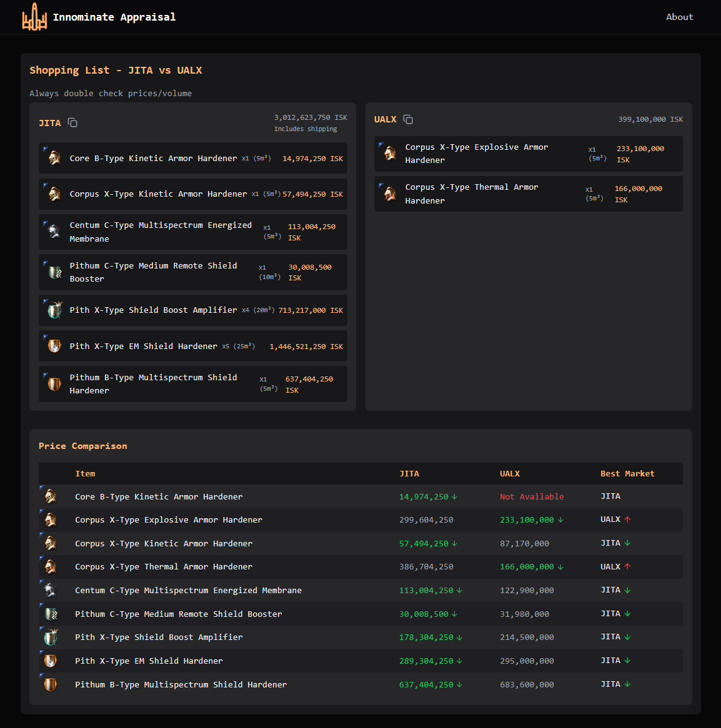Click the UALX total 399,100,000 ISK
Image resolution: width=721 pixels, height=728 pixels.
click(650, 119)
